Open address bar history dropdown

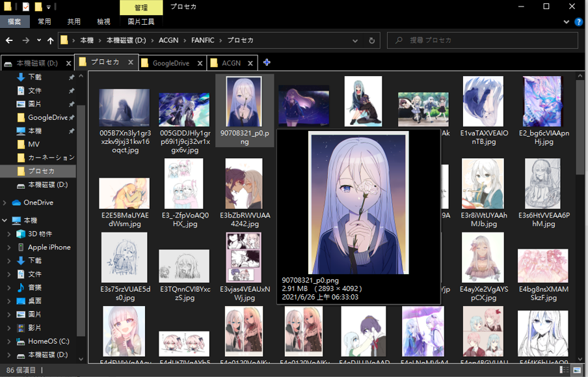(354, 40)
